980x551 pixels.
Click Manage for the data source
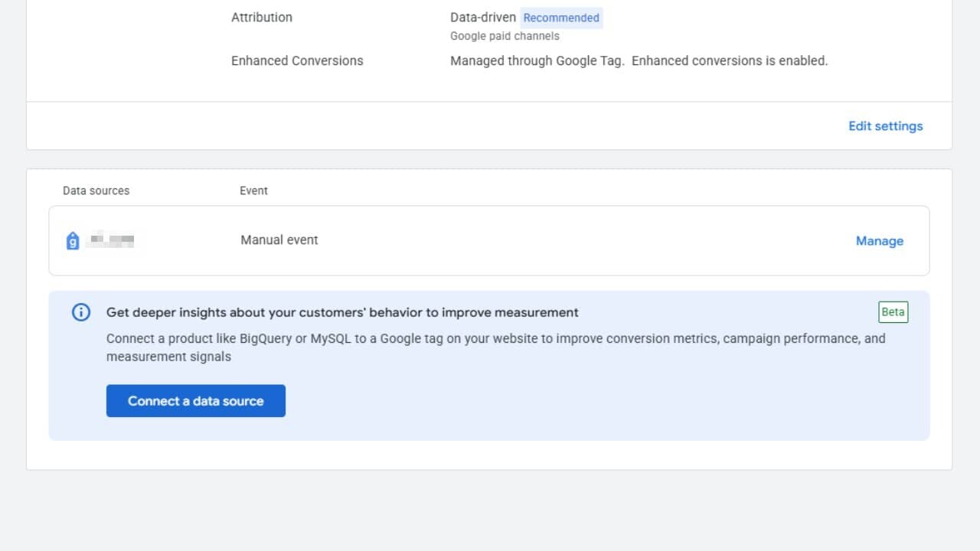click(x=879, y=241)
